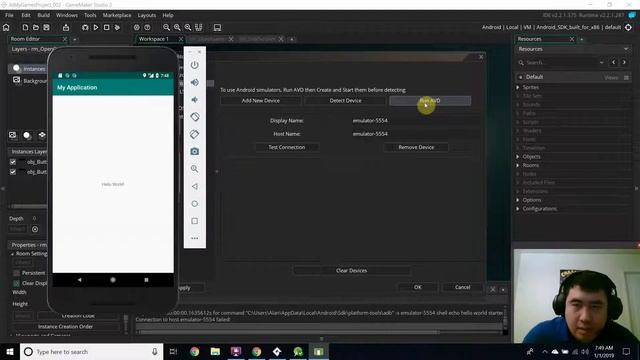The image size is (640, 360).
Task: Click the Detect Device button
Action: pyautogui.click(x=345, y=100)
